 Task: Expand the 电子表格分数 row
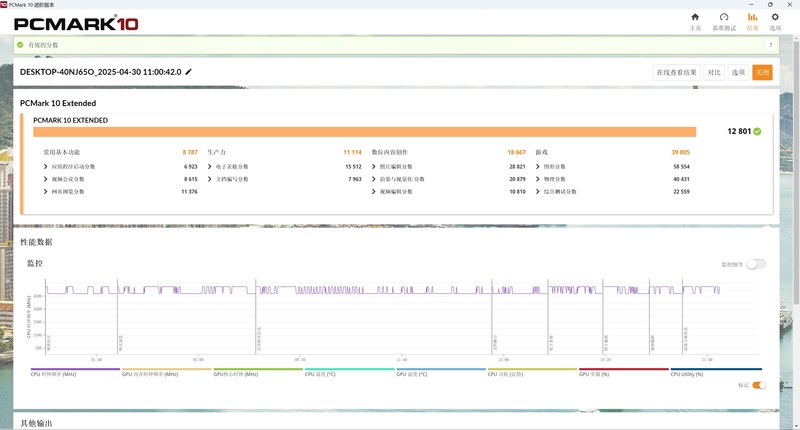[209, 166]
